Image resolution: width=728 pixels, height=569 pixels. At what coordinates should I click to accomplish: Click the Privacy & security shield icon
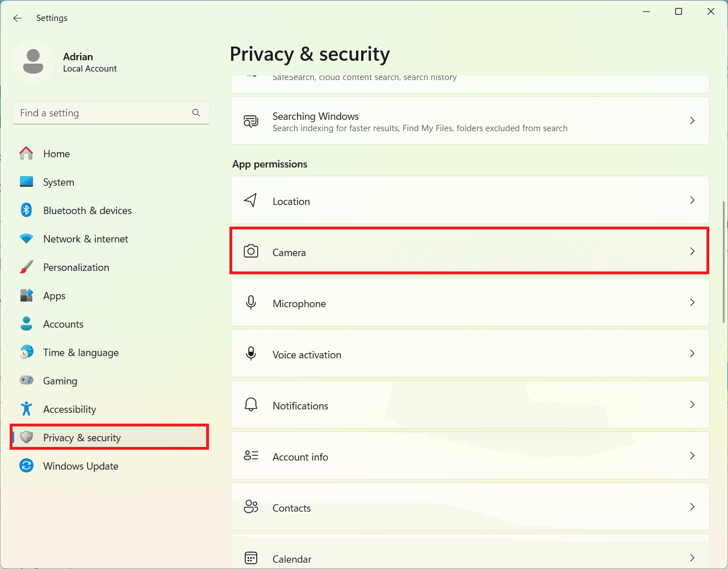coord(26,437)
